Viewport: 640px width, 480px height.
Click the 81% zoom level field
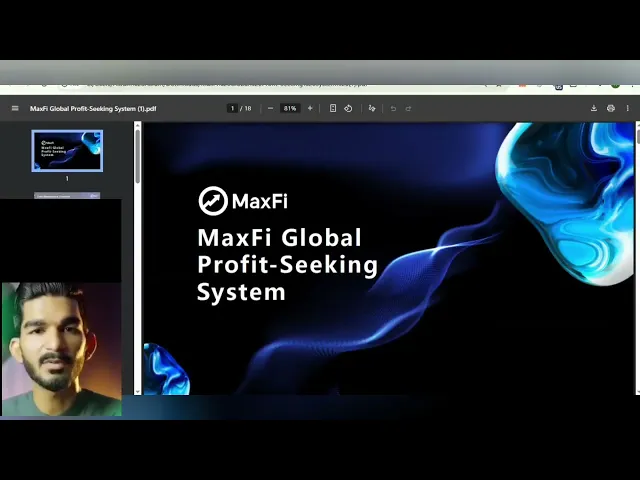coord(290,108)
